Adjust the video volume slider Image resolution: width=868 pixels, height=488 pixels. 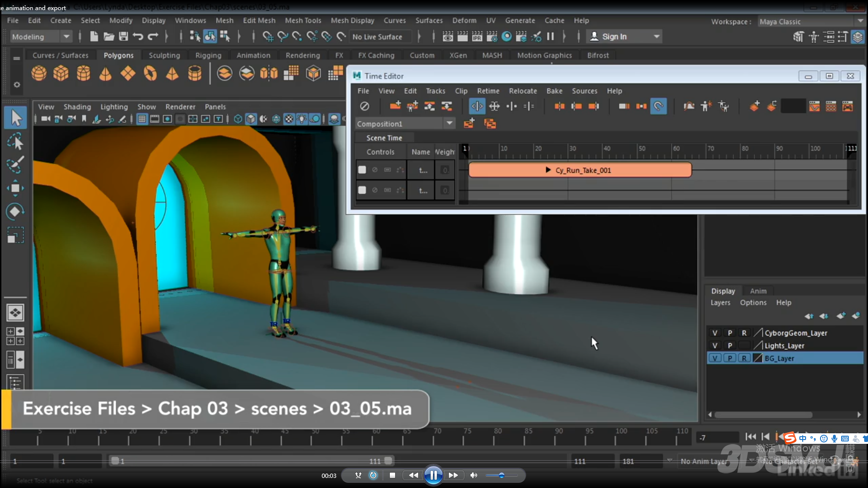501,475
